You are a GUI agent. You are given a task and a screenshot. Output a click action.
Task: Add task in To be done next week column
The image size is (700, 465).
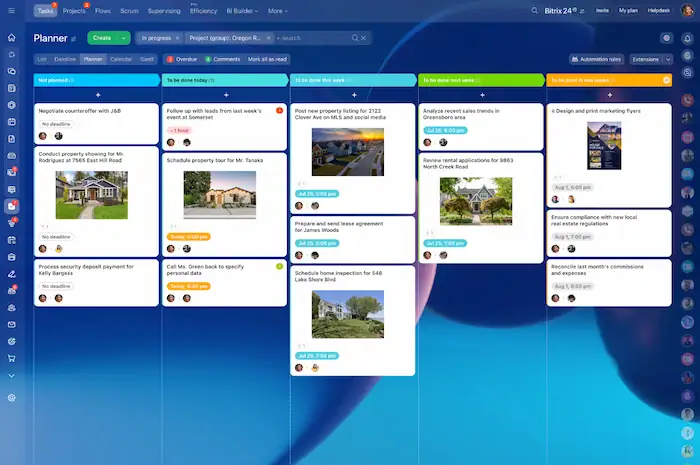click(482, 95)
